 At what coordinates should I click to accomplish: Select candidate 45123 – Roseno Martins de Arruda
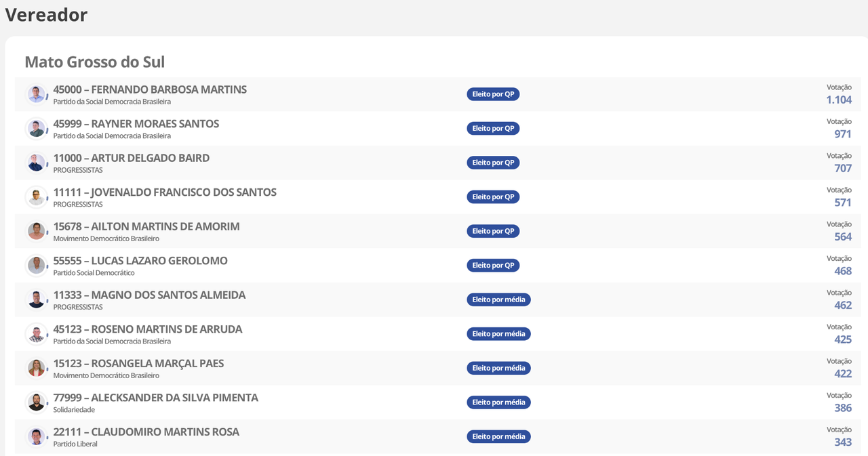tap(148, 329)
